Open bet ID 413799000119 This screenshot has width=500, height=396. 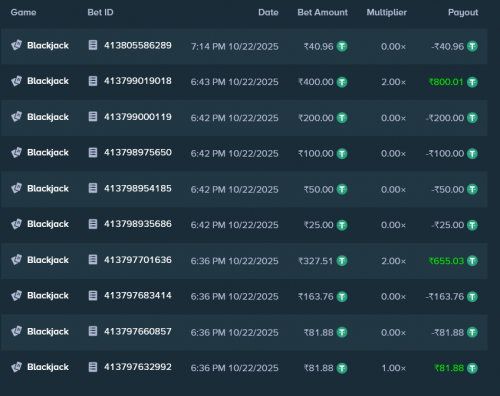click(138, 117)
